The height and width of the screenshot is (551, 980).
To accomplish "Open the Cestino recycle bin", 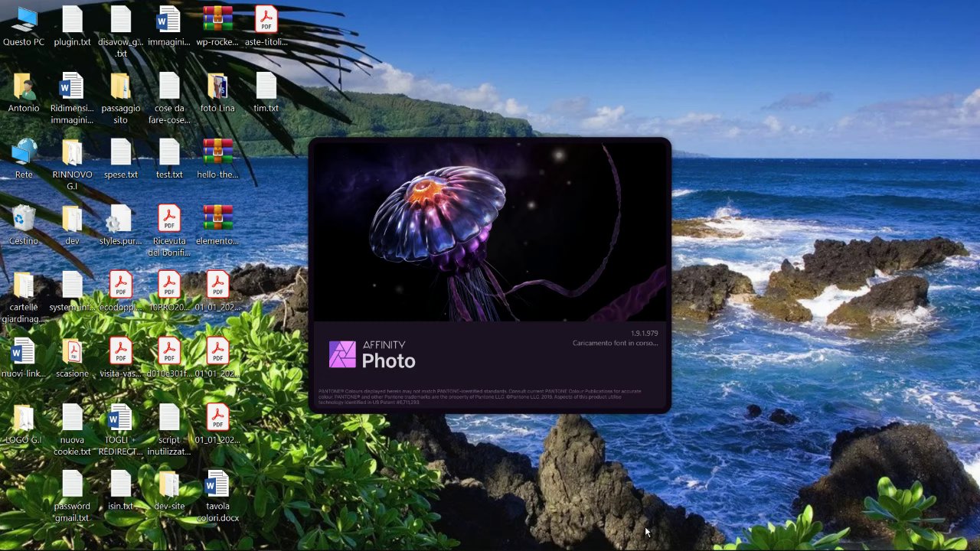I will point(24,226).
